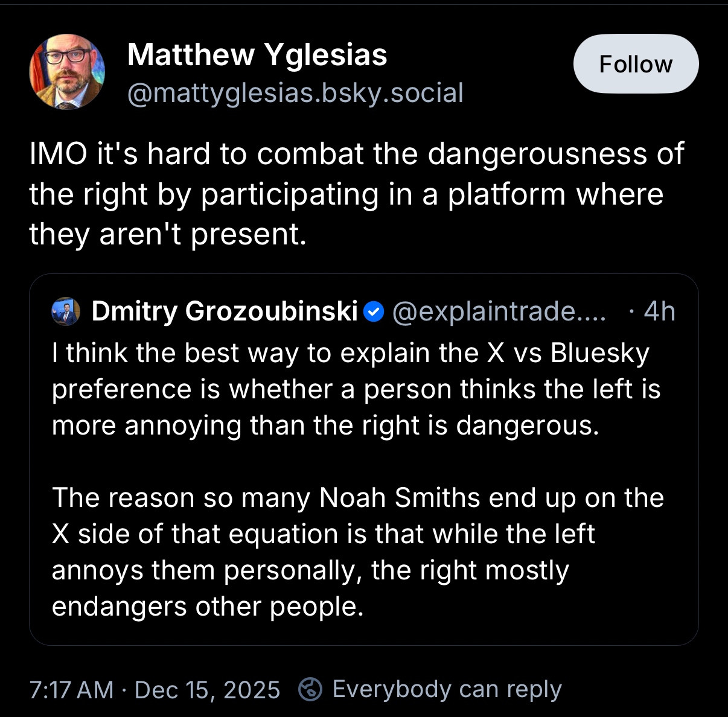Image resolution: width=728 pixels, height=717 pixels.
Task: Click the 4h quoted post timestamp
Action: 659,311
